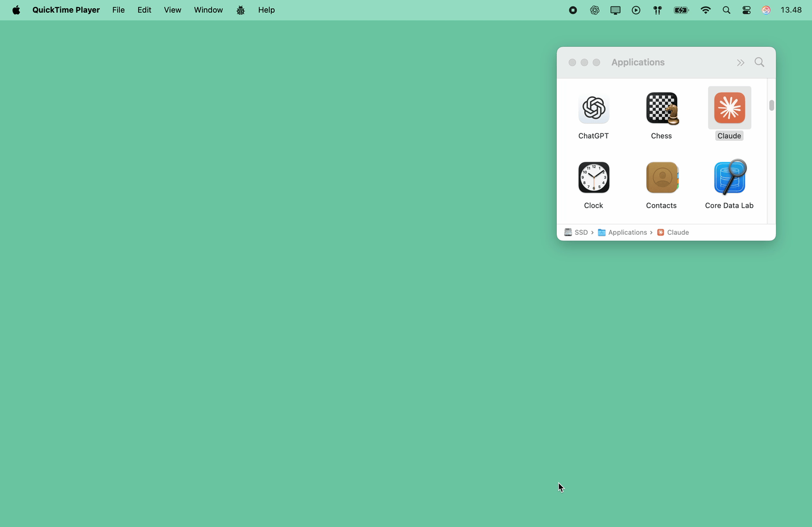Select the Core Data Lab app icon

tap(730, 177)
